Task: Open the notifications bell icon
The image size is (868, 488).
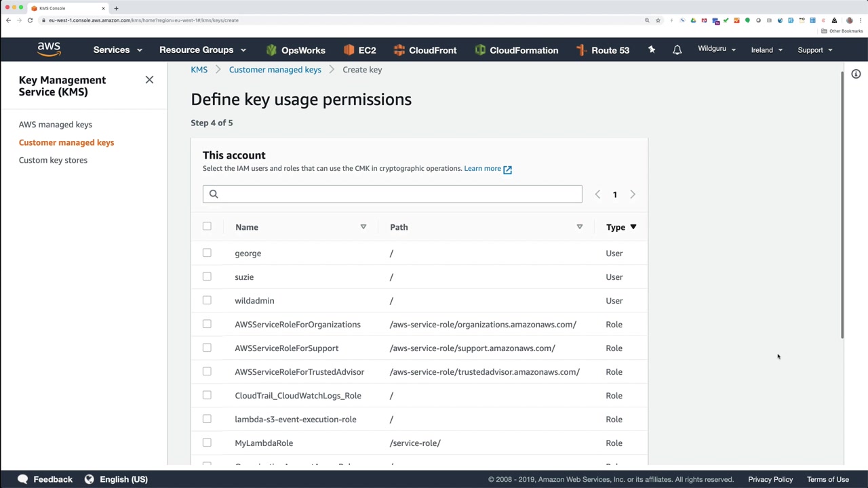Action: [x=677, y=50]
